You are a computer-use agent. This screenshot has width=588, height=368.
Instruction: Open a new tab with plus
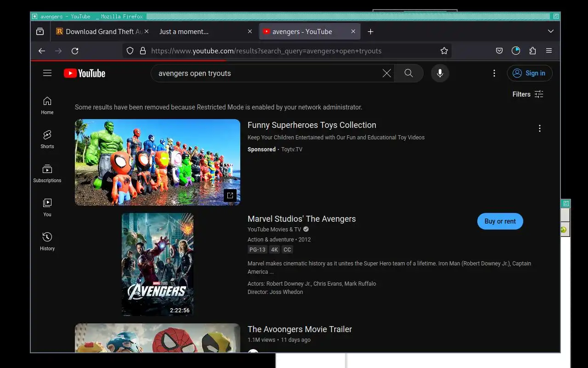pos(371,32)
